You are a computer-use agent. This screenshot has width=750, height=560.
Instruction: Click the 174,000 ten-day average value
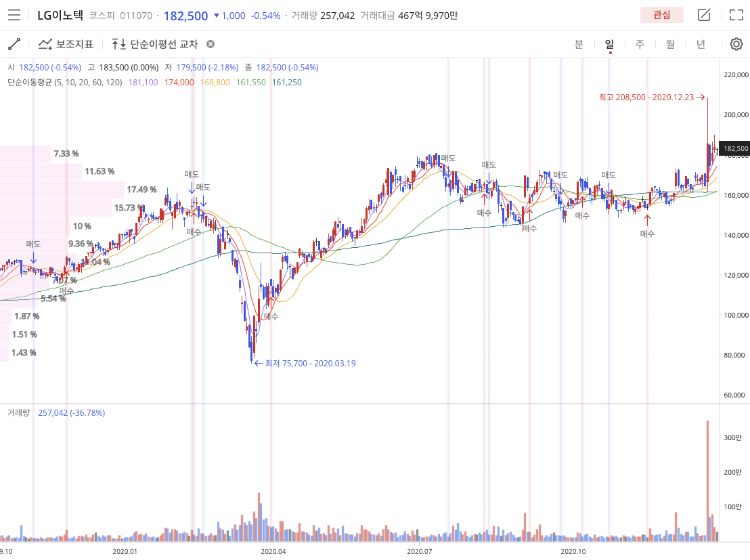(x=179, y=83)
